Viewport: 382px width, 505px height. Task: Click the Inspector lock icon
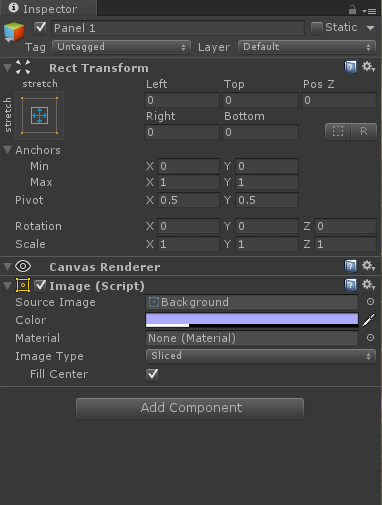(x=352, y=10)
